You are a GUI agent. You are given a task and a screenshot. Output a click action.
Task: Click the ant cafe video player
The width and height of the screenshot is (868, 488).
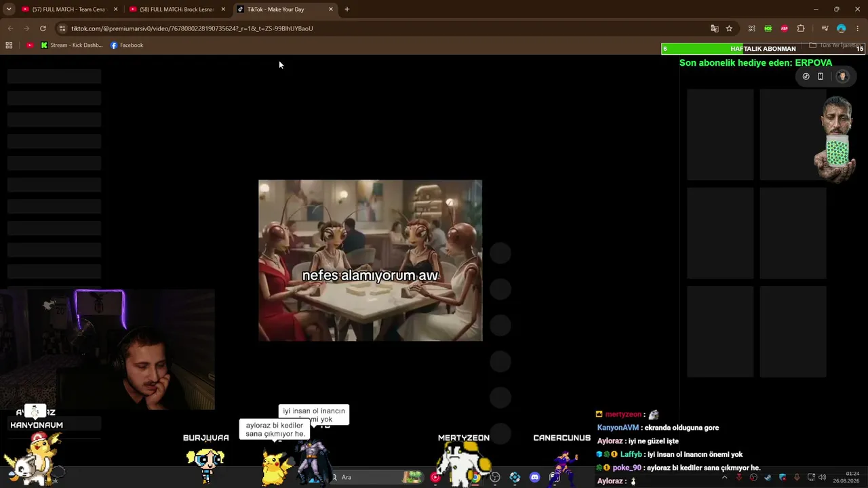tap(370, 260)
